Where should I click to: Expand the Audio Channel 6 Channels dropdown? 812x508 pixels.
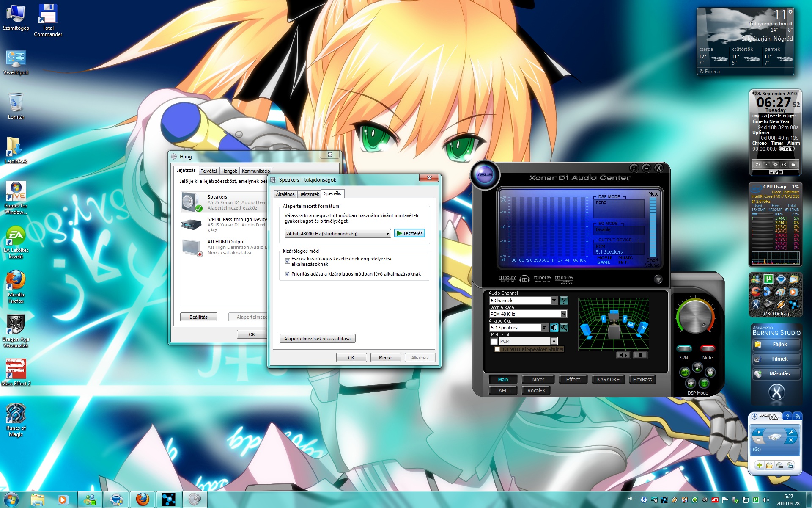[x=554, y=301]
